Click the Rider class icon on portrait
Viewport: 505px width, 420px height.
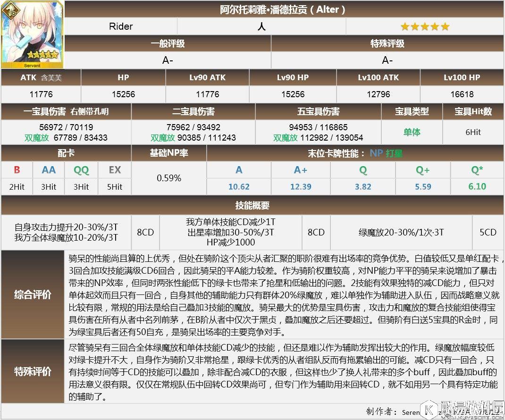(x=8, y=9)
